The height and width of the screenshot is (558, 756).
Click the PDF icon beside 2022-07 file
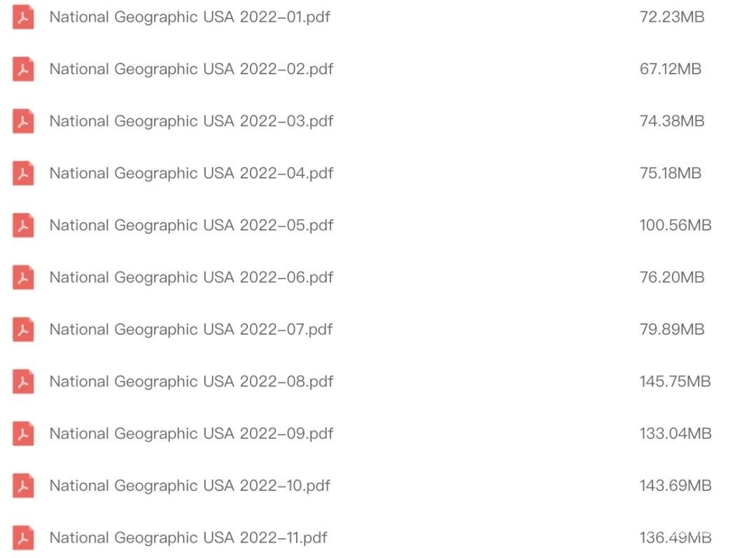click(x=24, y=329)
